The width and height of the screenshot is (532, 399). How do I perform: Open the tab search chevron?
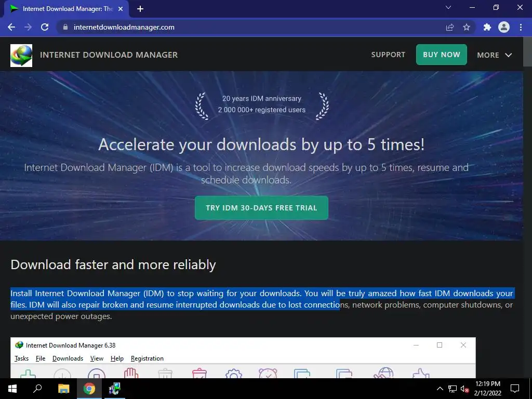point(448,7)
